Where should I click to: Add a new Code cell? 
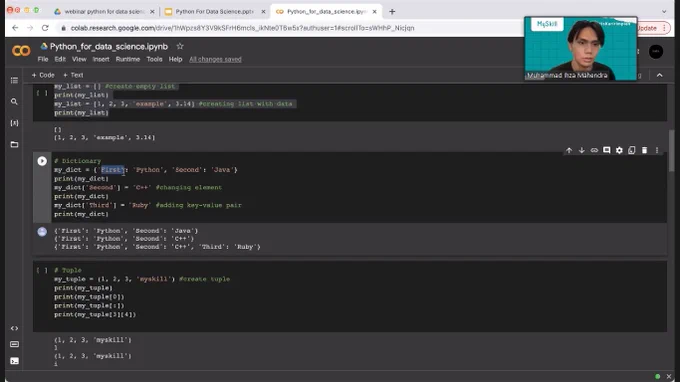[x=43, y=75]
